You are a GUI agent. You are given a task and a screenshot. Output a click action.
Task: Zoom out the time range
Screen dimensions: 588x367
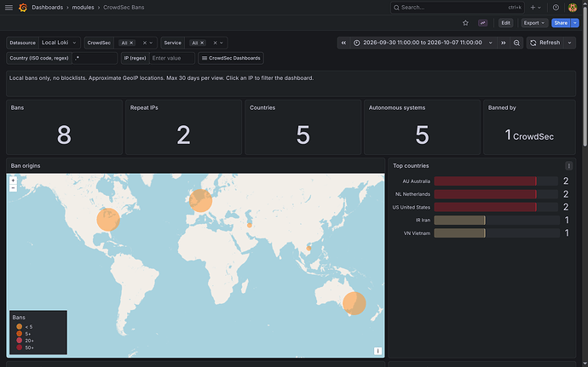[x=516, y=43]
